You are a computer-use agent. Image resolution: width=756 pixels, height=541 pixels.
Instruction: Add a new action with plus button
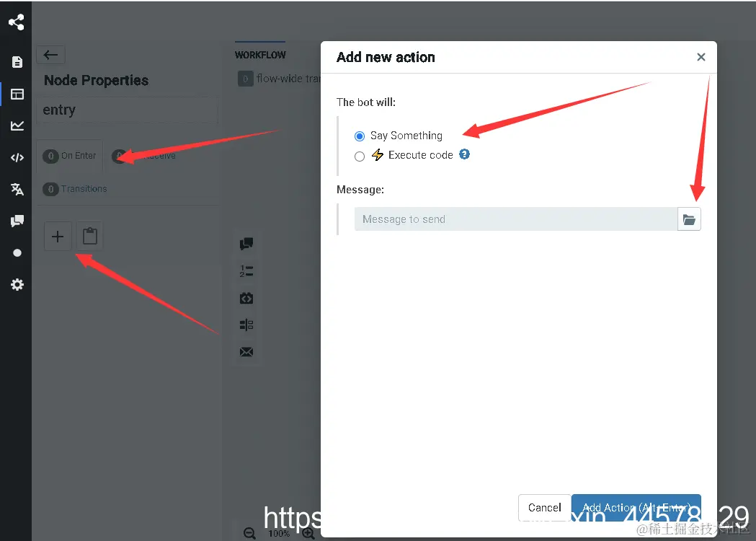[x=58, y=237]
